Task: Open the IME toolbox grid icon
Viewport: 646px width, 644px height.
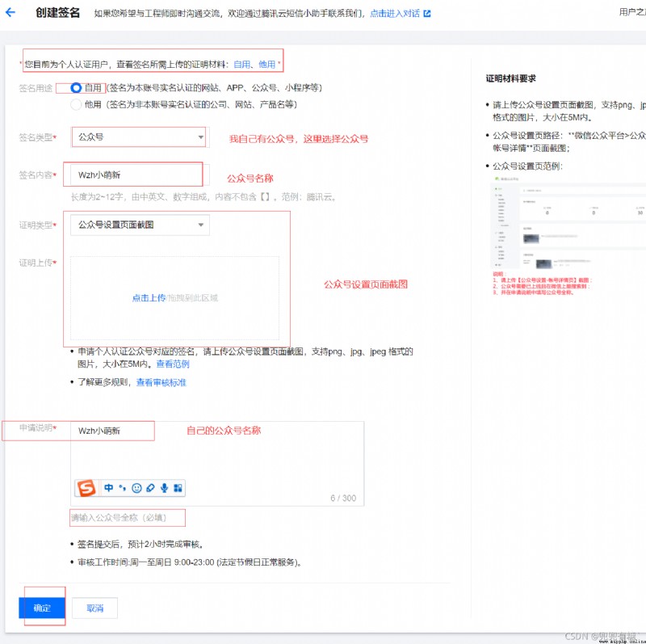Action: 178,488
